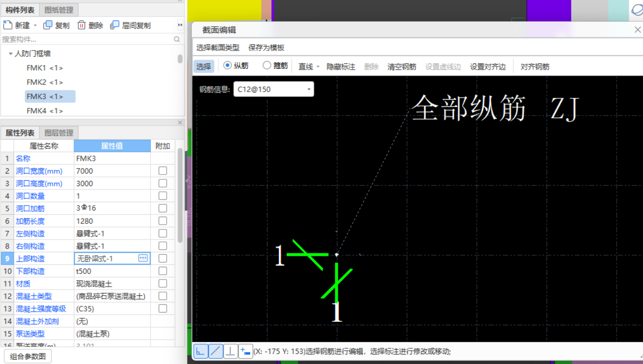The image size is (643, 364).
Task: Click the 保存为模板 menu item
Action: 267,48
